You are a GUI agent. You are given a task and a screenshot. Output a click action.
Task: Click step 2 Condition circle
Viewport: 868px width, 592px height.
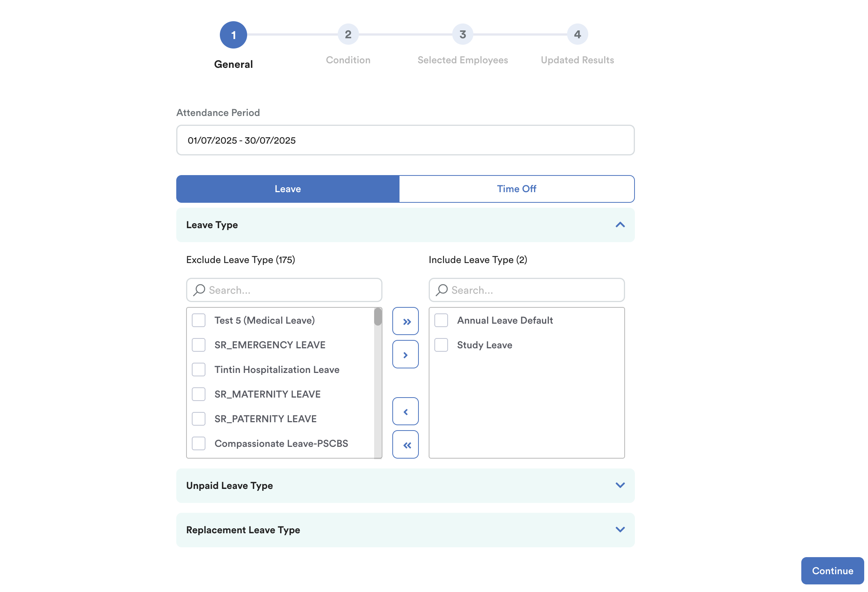(x=348, y=34)
